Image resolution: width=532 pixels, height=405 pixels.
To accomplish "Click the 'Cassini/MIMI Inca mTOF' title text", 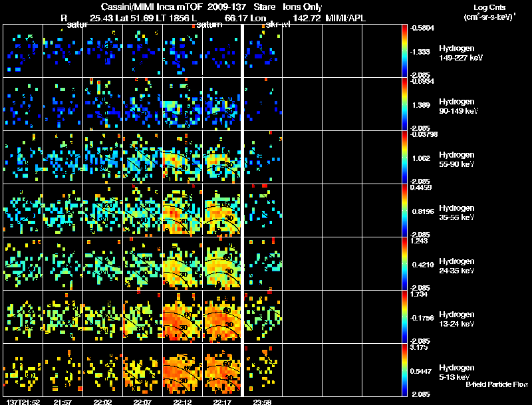I will [x=152, y=7].
